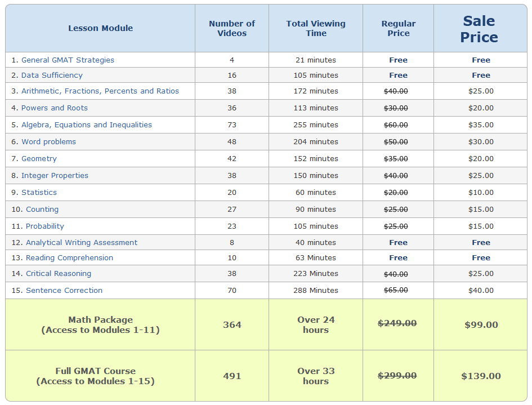The image size is (532, 405).
Task: Click the 60 minutes viewing time cell
Action: pyautogui.click(x=316, y=193)
